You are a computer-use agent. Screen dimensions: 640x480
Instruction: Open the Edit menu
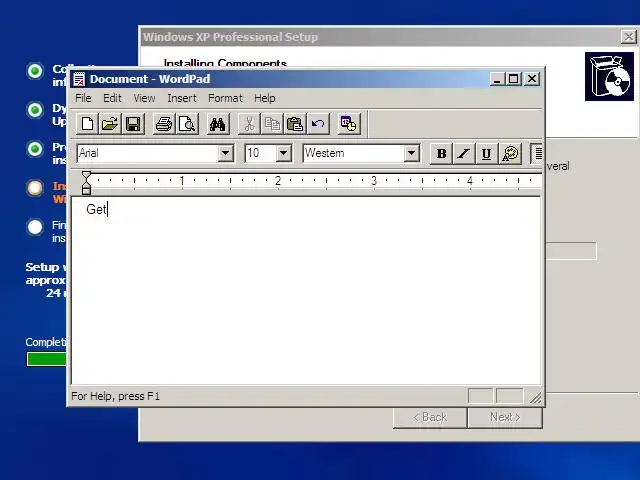(x=112, y=98)
